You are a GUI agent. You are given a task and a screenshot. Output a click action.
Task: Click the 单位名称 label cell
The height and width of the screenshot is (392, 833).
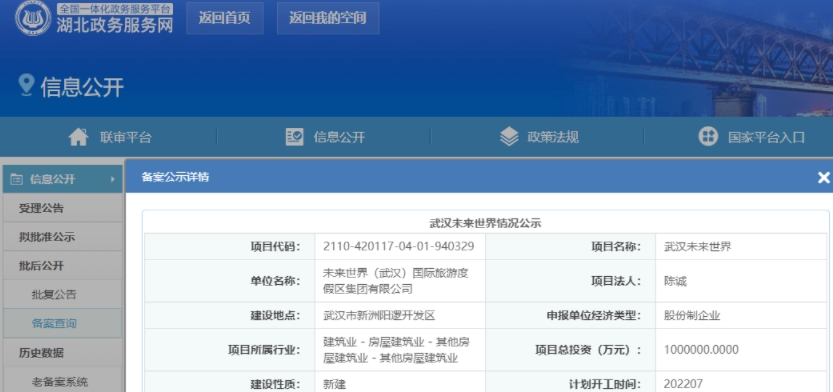click(x=230, y=281)
